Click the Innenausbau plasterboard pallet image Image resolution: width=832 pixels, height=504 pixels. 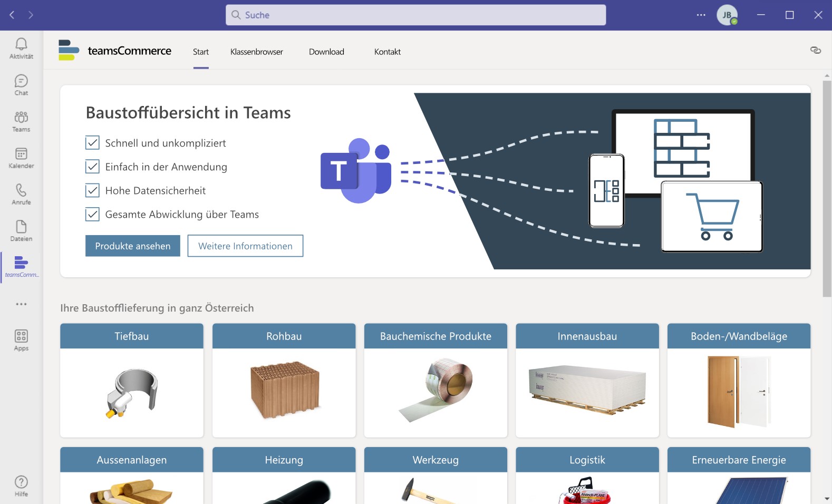coord(587,390)
